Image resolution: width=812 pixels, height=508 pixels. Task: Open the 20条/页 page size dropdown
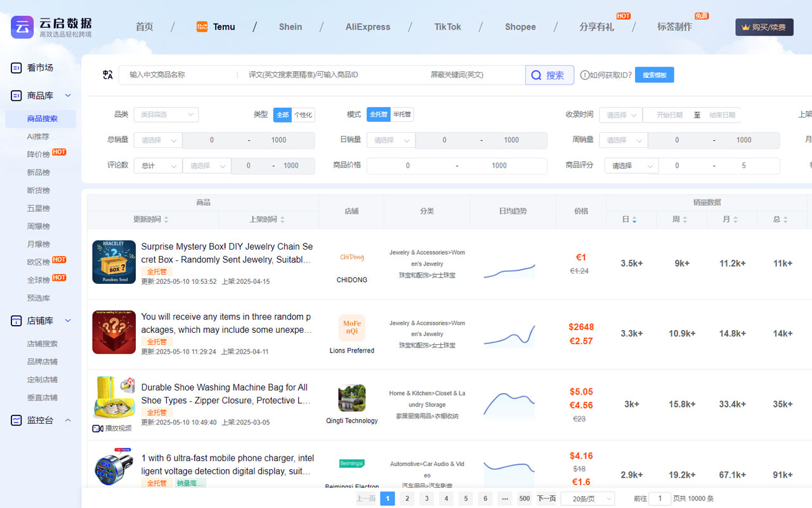[x=588, y=498]
